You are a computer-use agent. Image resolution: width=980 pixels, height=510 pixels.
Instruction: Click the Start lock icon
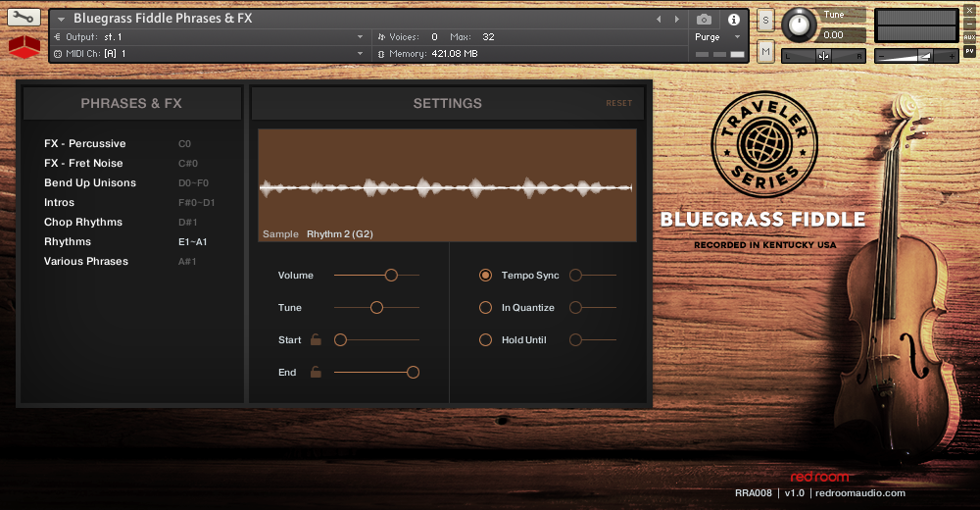pos(316,339)
